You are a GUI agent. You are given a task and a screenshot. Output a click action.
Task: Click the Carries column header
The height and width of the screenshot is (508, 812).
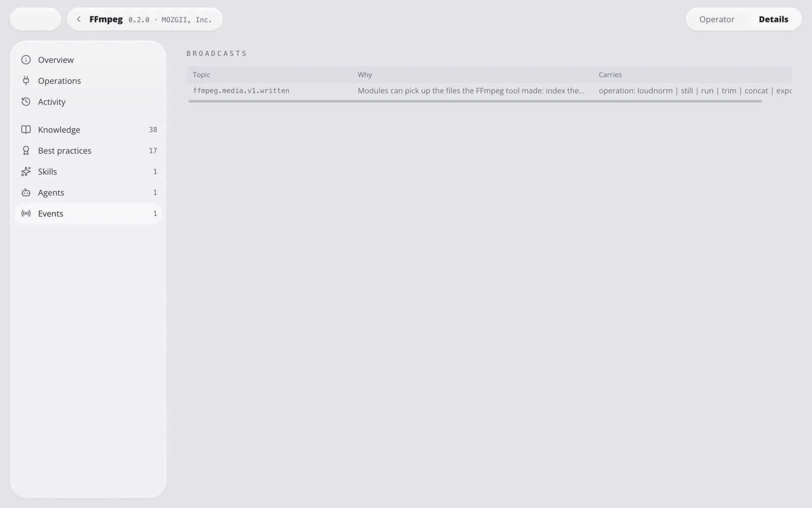[610, 75]
